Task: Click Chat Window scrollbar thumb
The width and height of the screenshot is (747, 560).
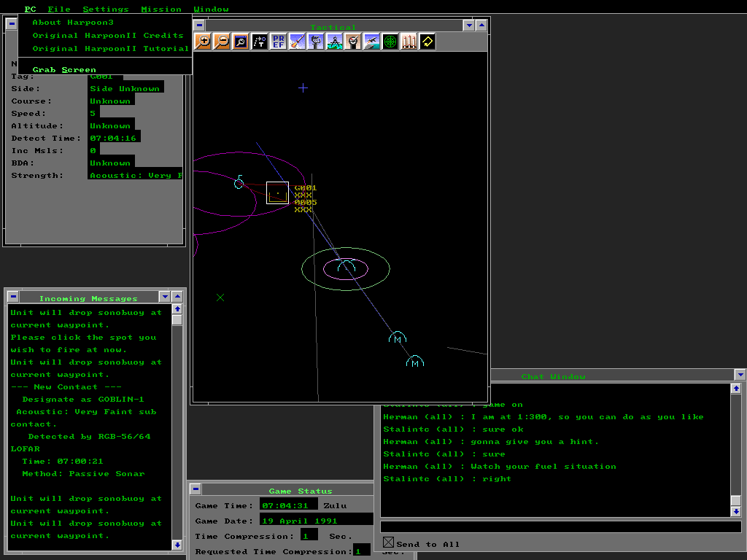Action: coord(736,501)
